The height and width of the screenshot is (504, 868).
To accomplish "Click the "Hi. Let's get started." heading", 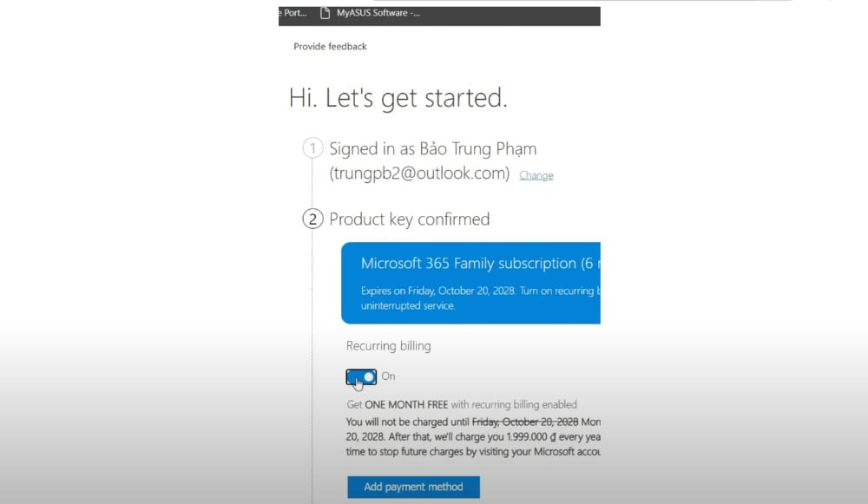I will [398, 98].
